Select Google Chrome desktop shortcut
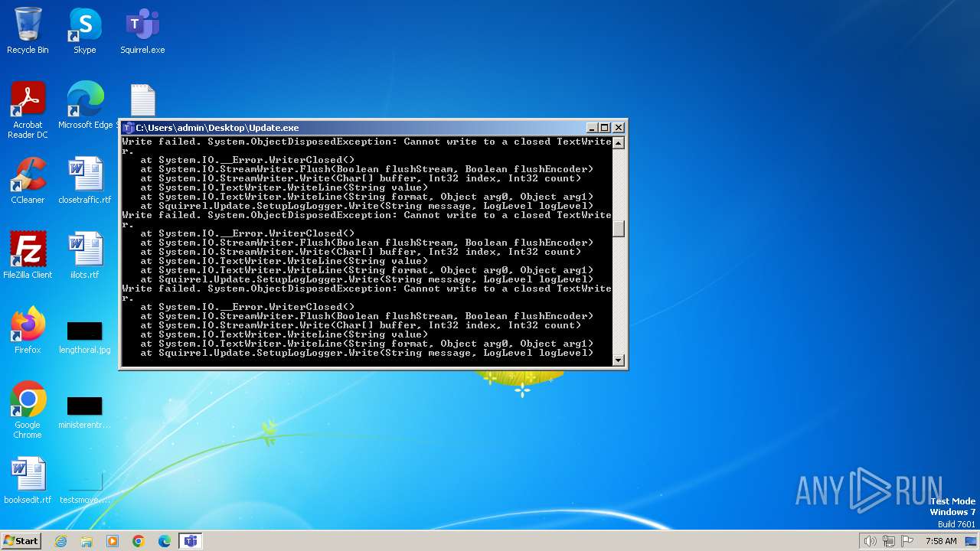 tap(28, 410)
